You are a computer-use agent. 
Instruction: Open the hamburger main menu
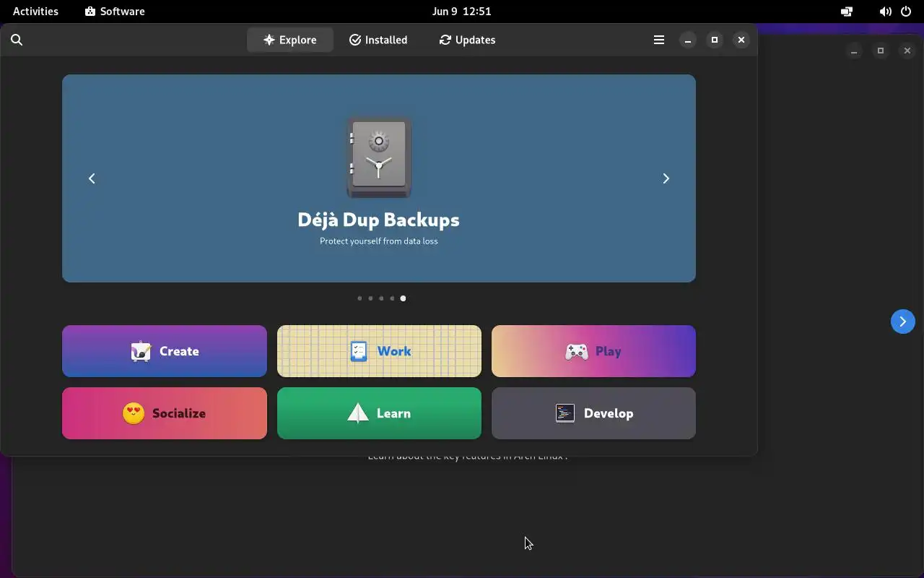click(659, 40)
